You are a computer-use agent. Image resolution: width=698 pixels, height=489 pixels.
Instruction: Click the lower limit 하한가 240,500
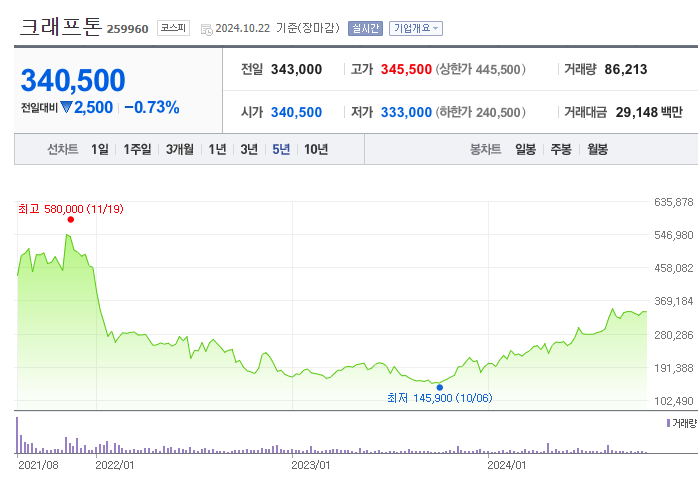tap(481, 112)
